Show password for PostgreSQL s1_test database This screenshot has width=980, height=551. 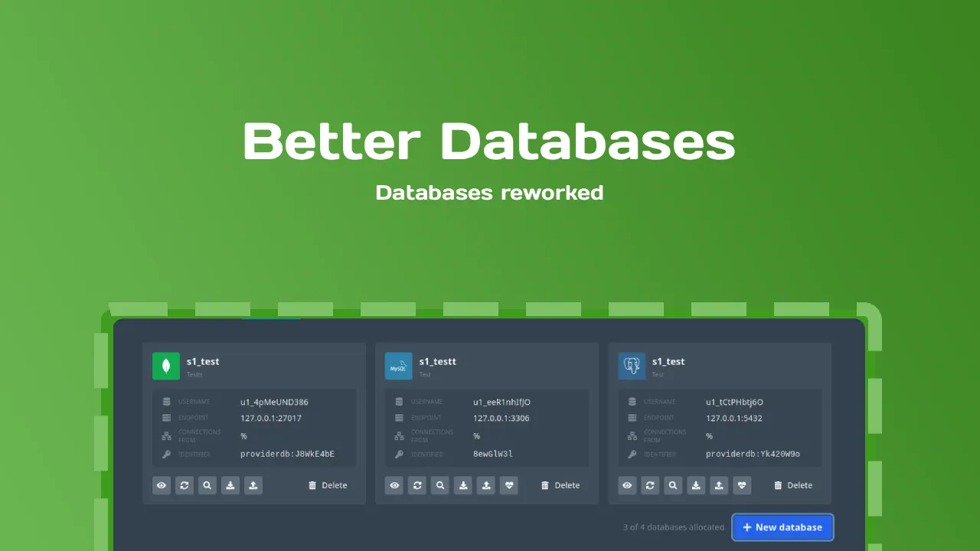pos(627,485)
